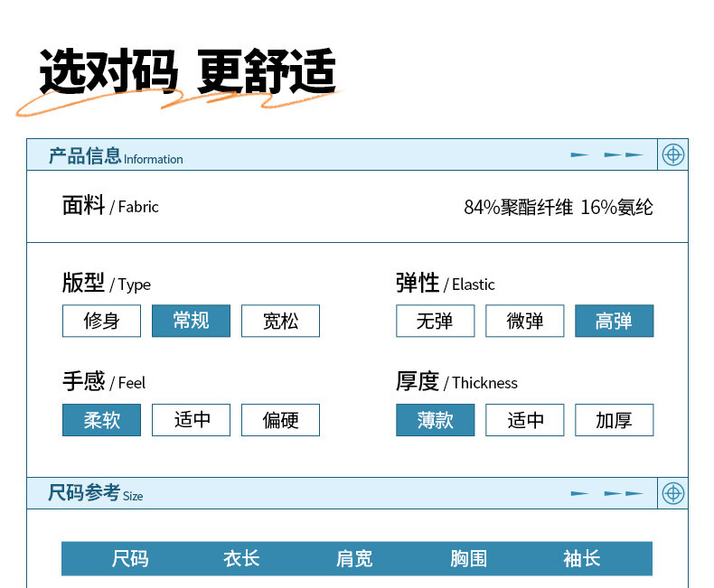The height and width of the screenshot is (588, 714).
Task: Select the 修身 fit option
Action: pyautogui.click(x=101, y=321)
